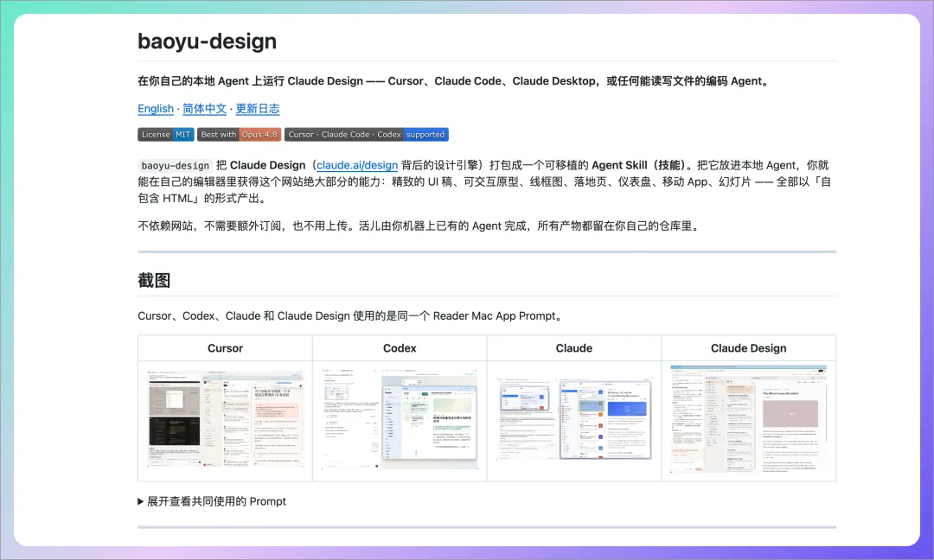
Task: Open the 简体中文 language link
Action: (x=204, y=109)
